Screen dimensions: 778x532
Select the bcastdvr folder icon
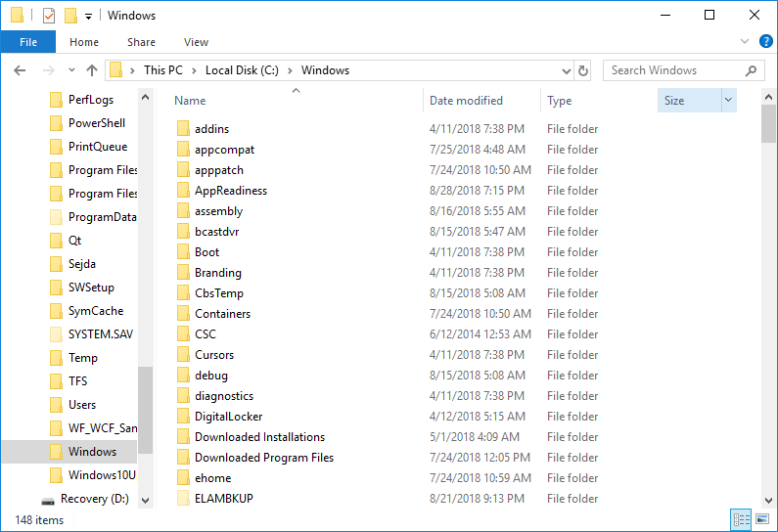pos(183,231)
